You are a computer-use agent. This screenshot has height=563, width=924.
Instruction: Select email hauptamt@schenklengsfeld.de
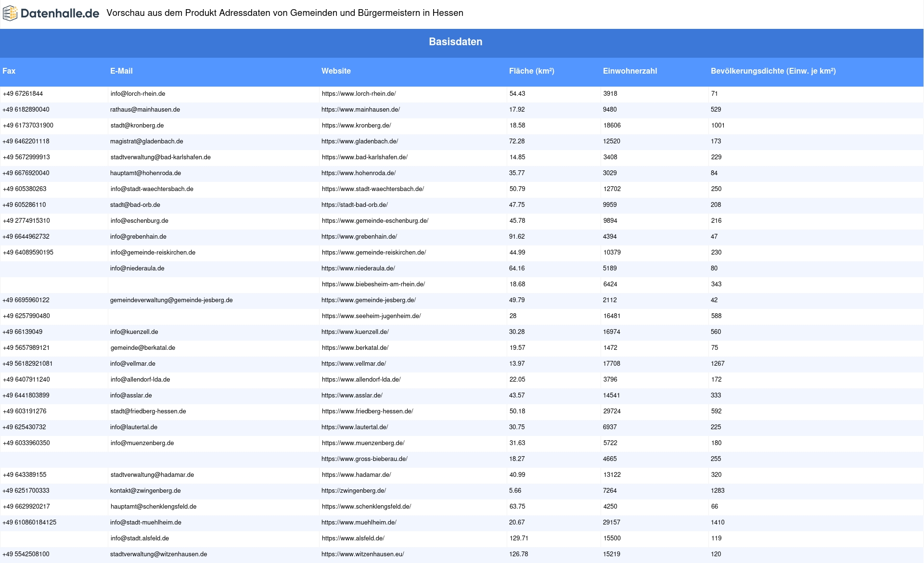pos(154,507)
